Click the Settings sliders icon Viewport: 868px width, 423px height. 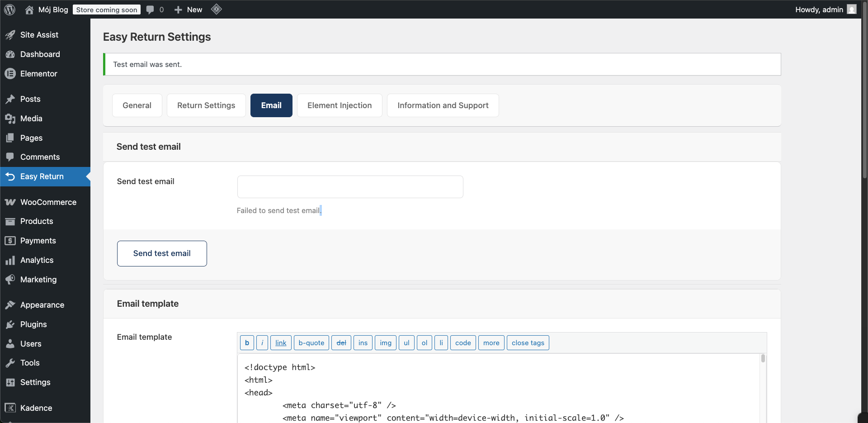(10, 382)
